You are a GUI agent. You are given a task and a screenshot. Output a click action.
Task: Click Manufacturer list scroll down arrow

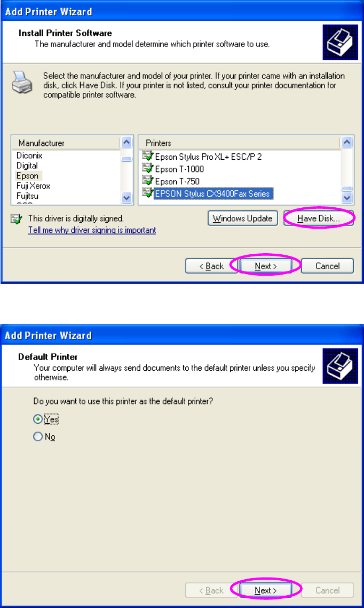[126, 198]
